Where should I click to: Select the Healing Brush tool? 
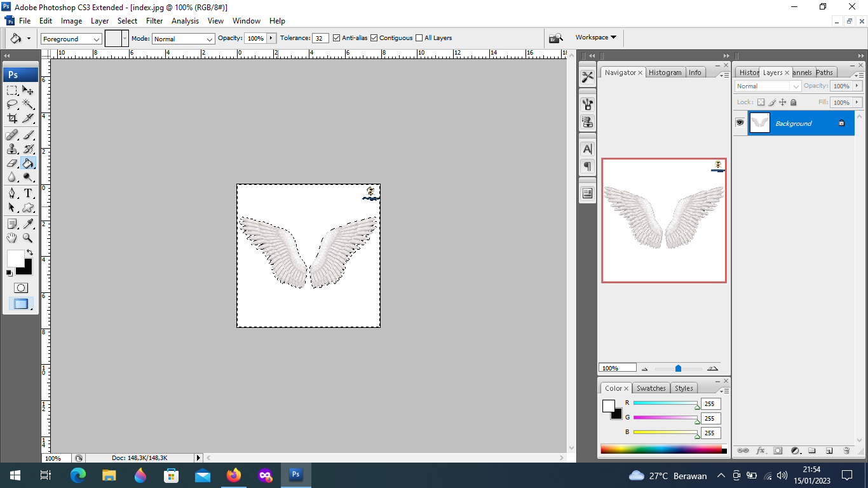[x=12, y=135]
